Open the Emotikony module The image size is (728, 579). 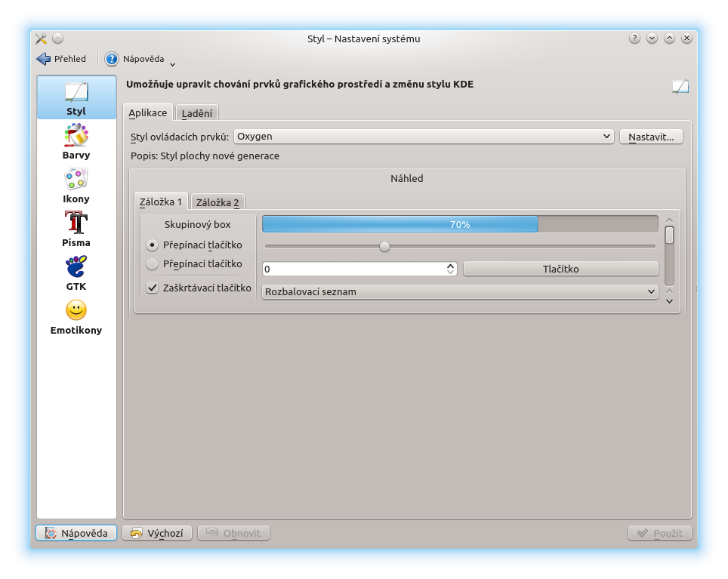(x=76, y=317)
